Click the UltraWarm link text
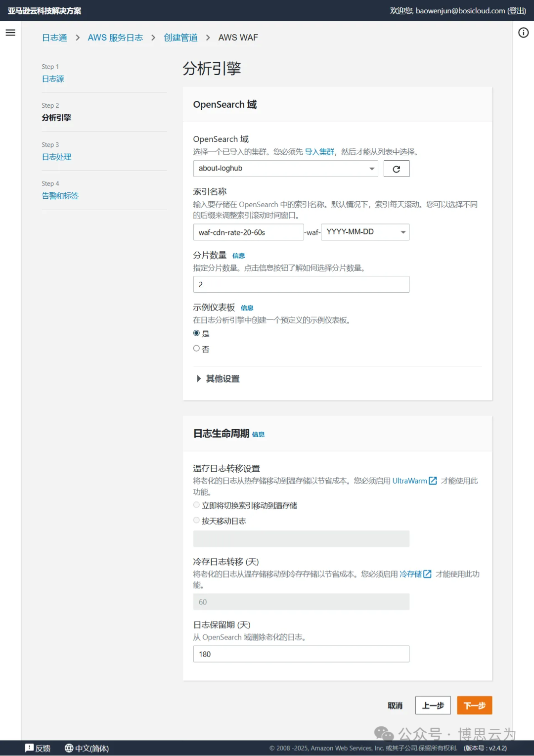 (409, 481)
